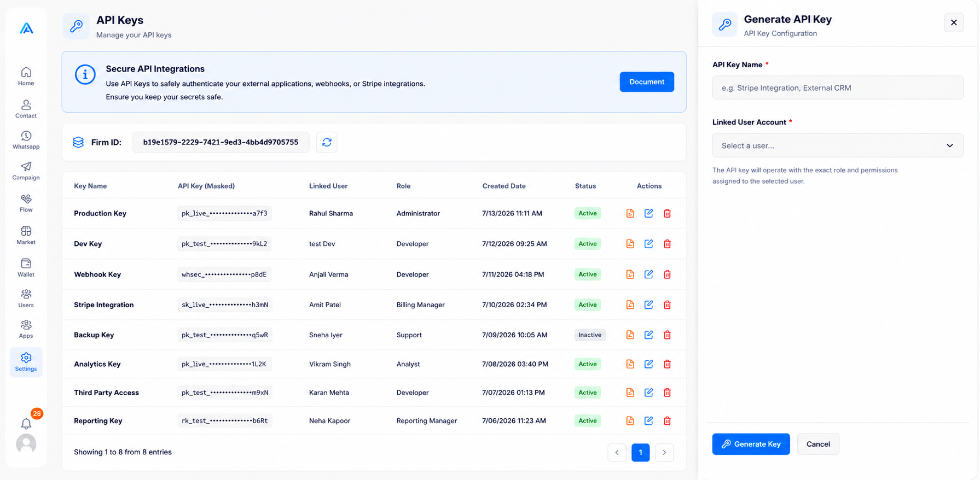View document icon for Dev Key

[630, 244]
